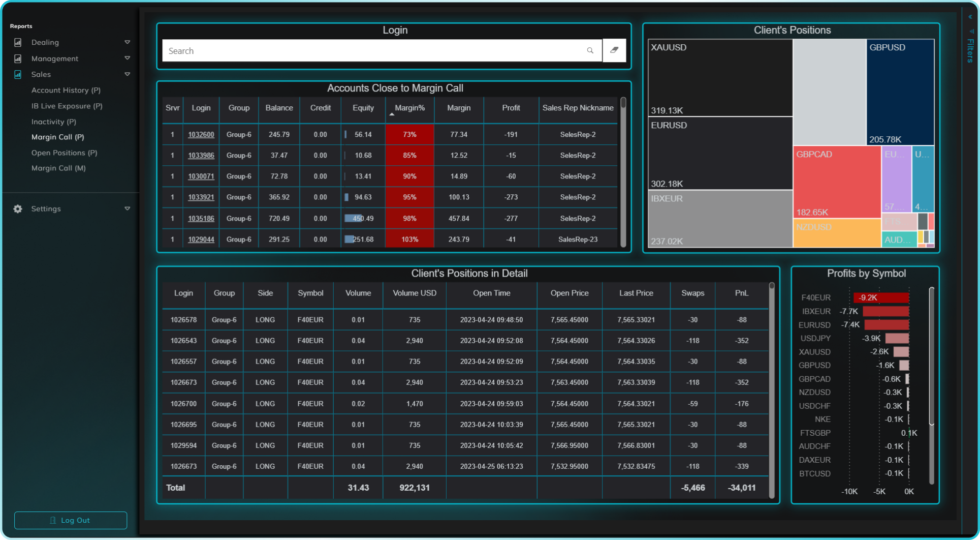
Task: Select the USDJPY profit bar
Action: coord(897,338)
